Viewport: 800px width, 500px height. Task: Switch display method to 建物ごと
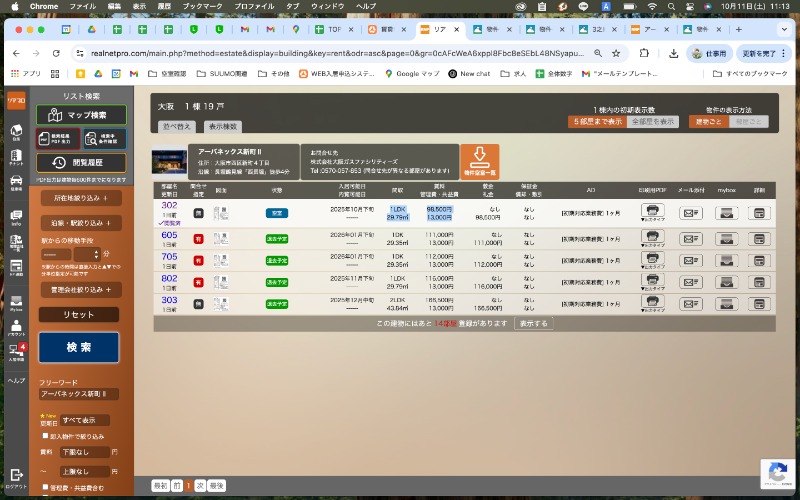click(x=706, y=121)
